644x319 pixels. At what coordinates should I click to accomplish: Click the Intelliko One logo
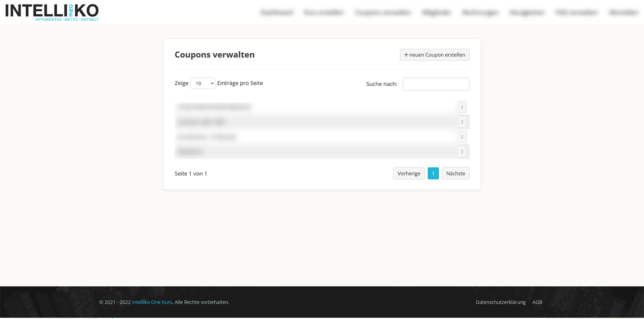click(x=52, y=12)
